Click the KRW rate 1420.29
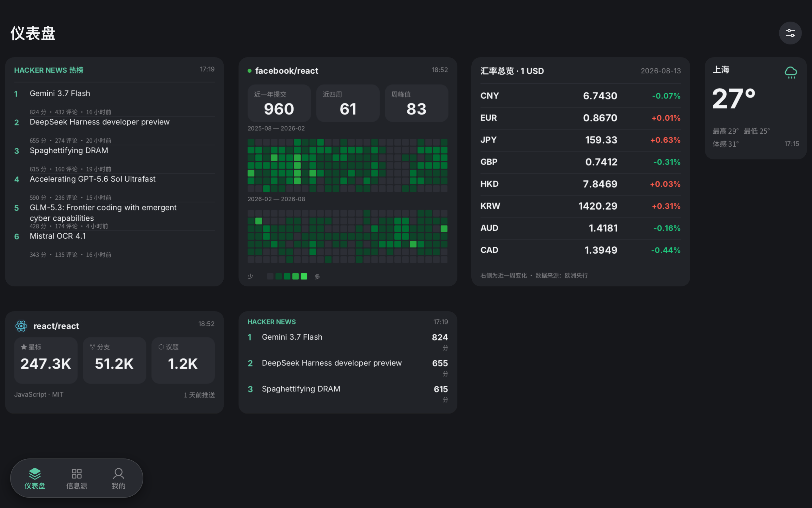Image resolution: width=812 pixels, height=508 pixels. (598, 206)
